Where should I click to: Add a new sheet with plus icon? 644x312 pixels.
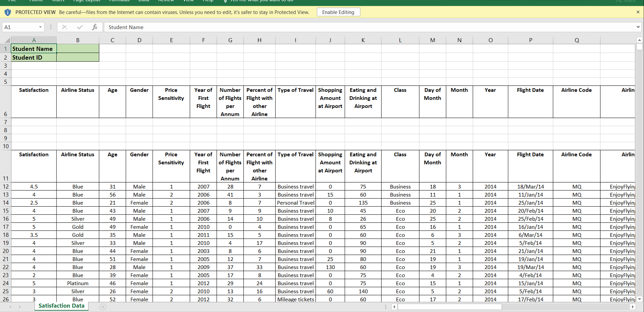(103, 307)
